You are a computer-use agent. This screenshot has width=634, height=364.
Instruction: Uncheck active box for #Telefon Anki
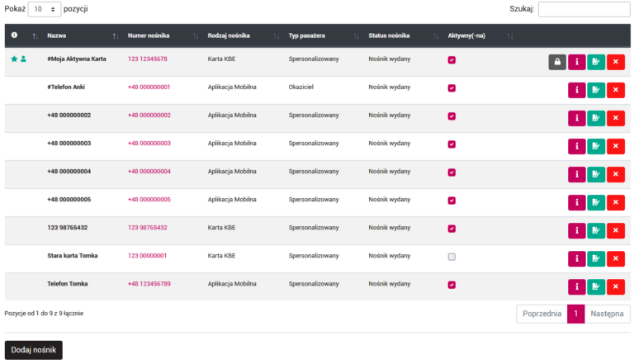point(452,88)
